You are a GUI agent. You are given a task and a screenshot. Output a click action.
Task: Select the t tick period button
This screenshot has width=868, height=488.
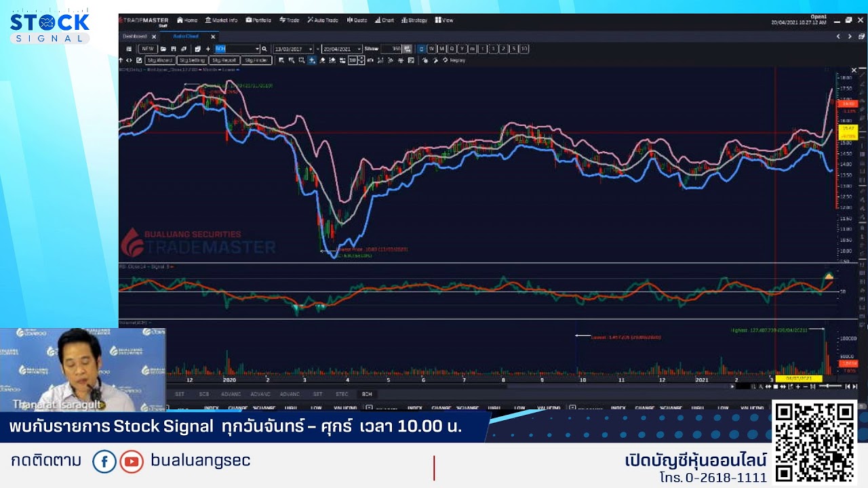[482, 49]
